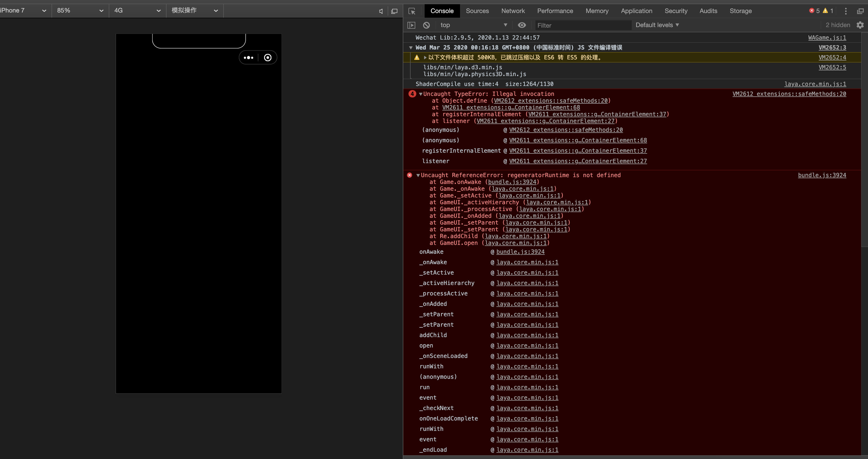This screenshot has height=459, width=868.
Task: Open console settings gear icon
Action: click(860, 25)
